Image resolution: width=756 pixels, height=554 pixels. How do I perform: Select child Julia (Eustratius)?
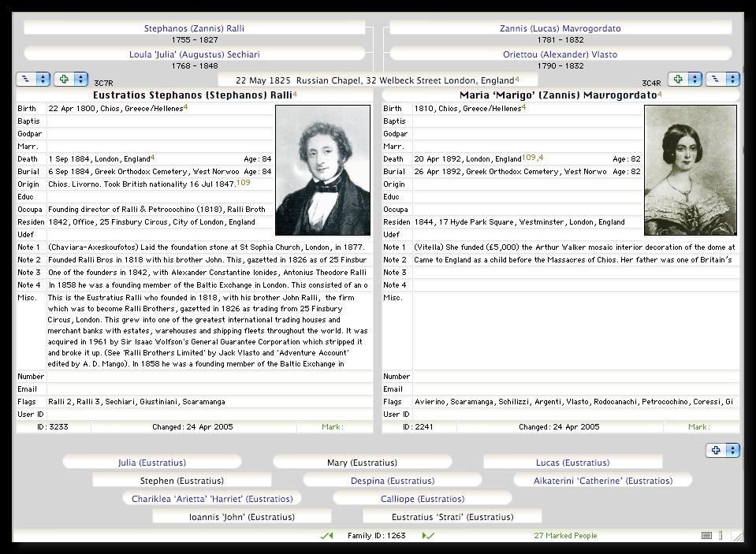click(152, 463)
